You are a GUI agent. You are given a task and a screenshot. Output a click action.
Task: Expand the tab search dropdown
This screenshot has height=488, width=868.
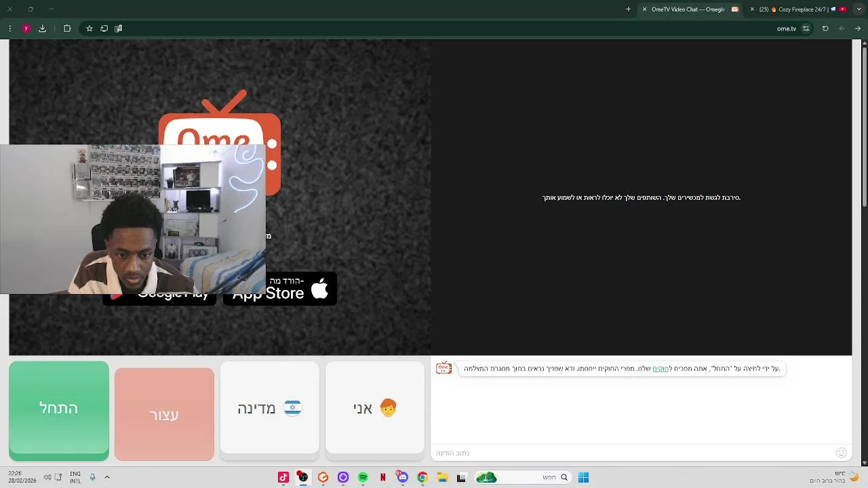[x=859, y=9]
